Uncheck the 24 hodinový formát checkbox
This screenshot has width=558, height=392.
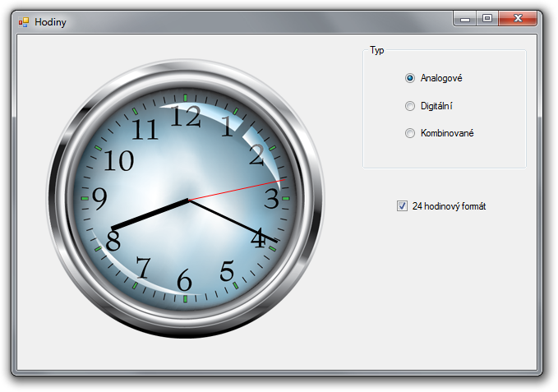[402, 206]
